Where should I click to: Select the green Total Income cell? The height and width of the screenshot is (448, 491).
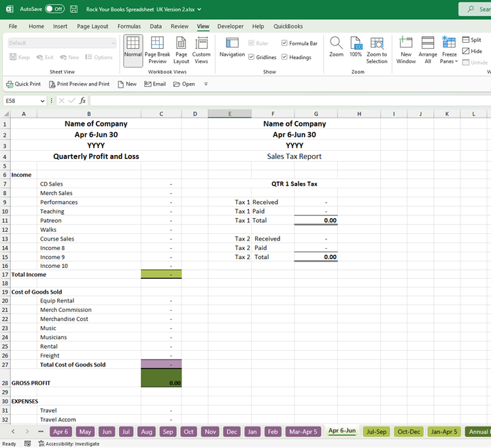click(161, 274)
